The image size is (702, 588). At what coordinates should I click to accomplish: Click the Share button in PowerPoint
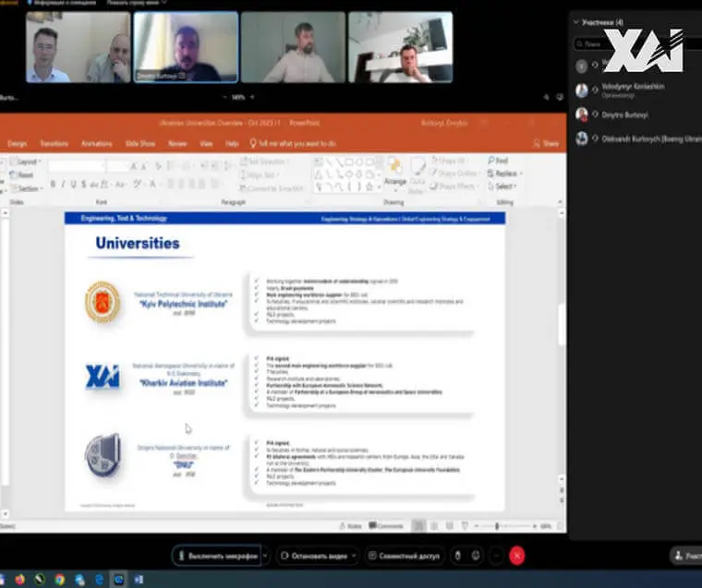click(x=548, y=144)
